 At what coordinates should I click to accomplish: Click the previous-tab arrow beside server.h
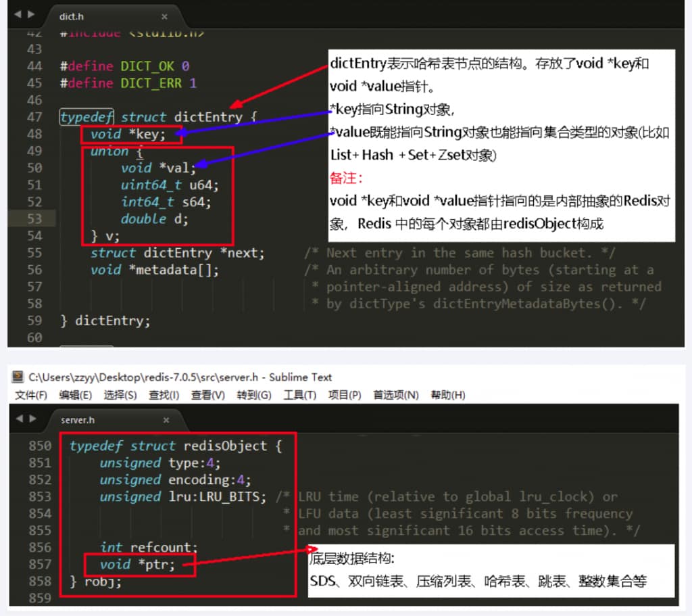coord(18,419)
